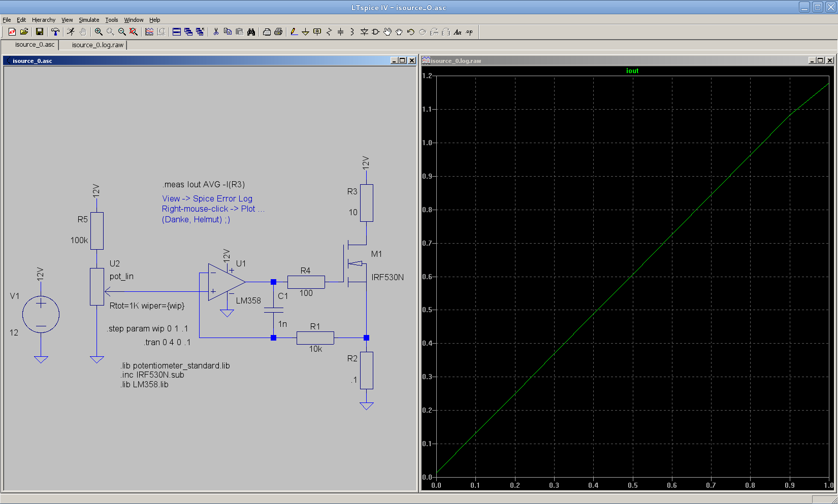Click the Undo toolbar icon
This screenshot has height=504, width=838.
point(411,32)
